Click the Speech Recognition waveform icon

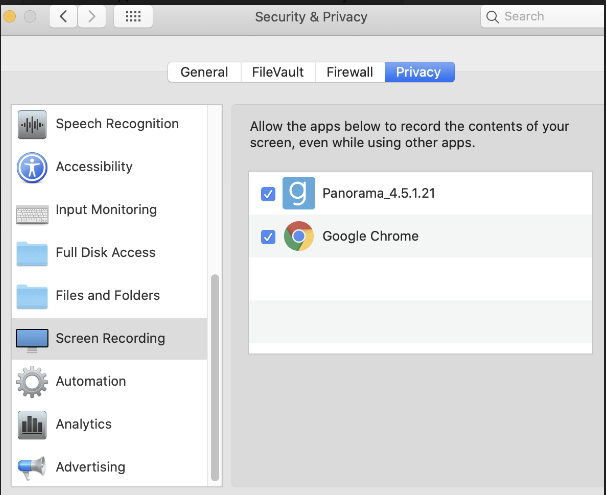pyautogui.click(x=32, y=125)
